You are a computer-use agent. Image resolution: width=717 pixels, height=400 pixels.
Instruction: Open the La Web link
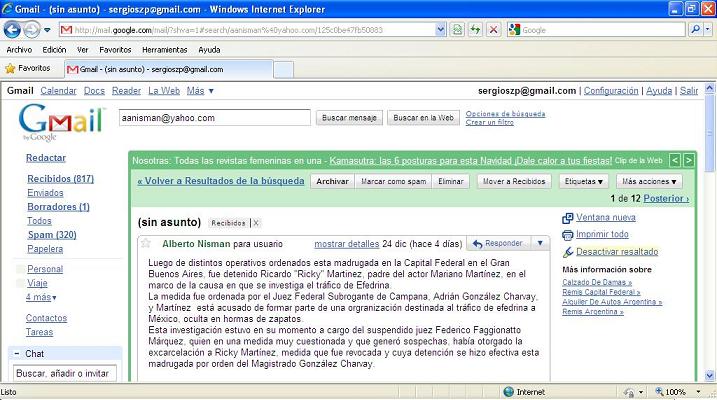(x=164, y=91)
